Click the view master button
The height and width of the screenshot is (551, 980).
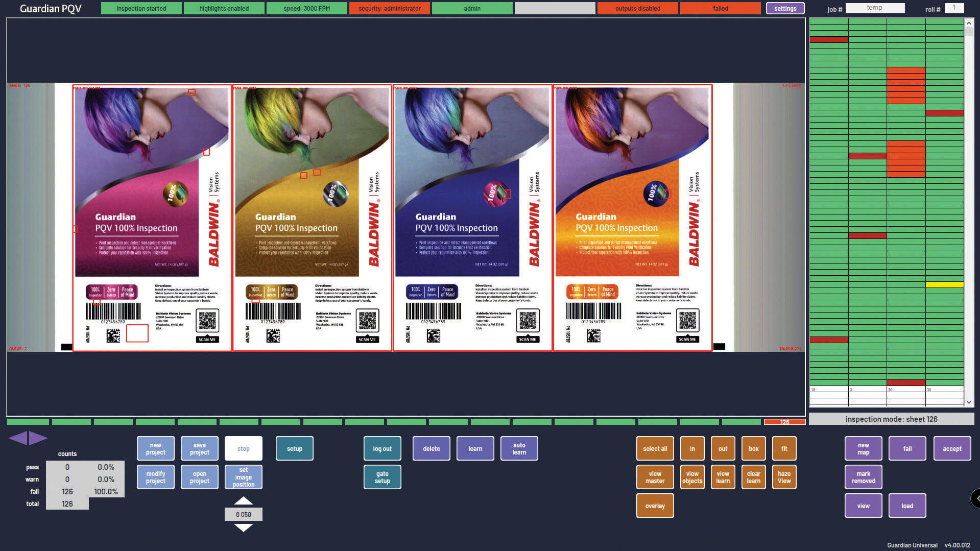(x=655, y=477)
